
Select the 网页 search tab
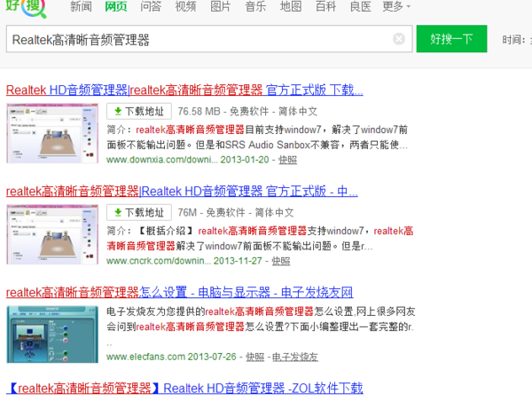[115, 6]
